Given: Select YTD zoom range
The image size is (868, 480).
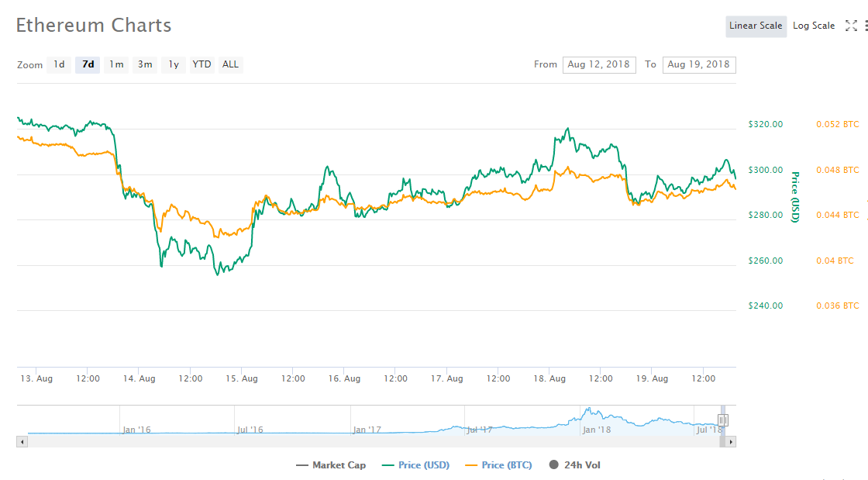Looking at the screenshot, I should (201, 64).
